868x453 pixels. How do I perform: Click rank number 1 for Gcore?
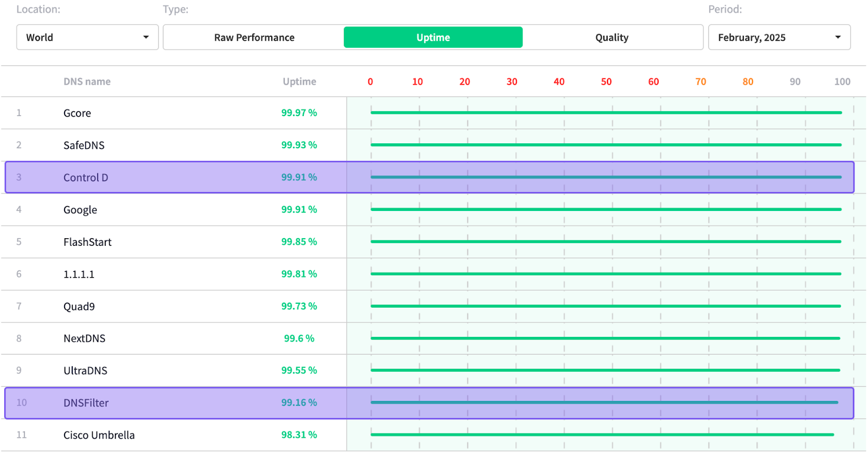pos(19,113)
